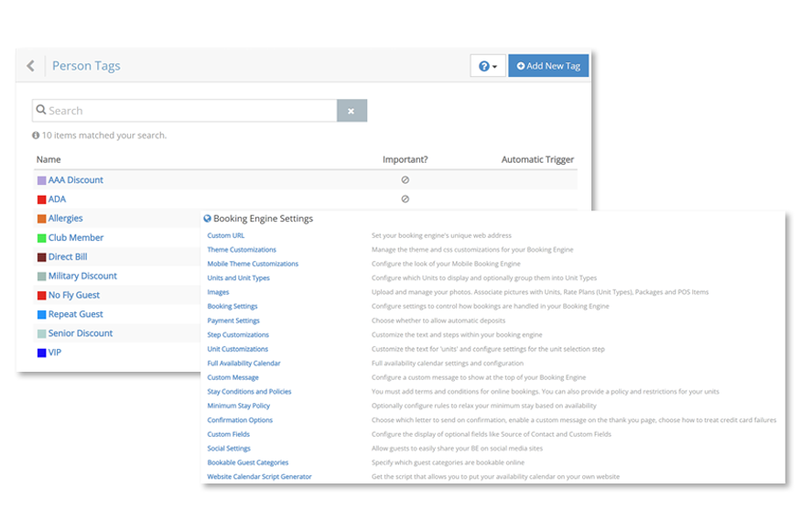Open Theme Customizations
Image resolution: width=801 pixels, height=532 pixels.
point(242,249)
